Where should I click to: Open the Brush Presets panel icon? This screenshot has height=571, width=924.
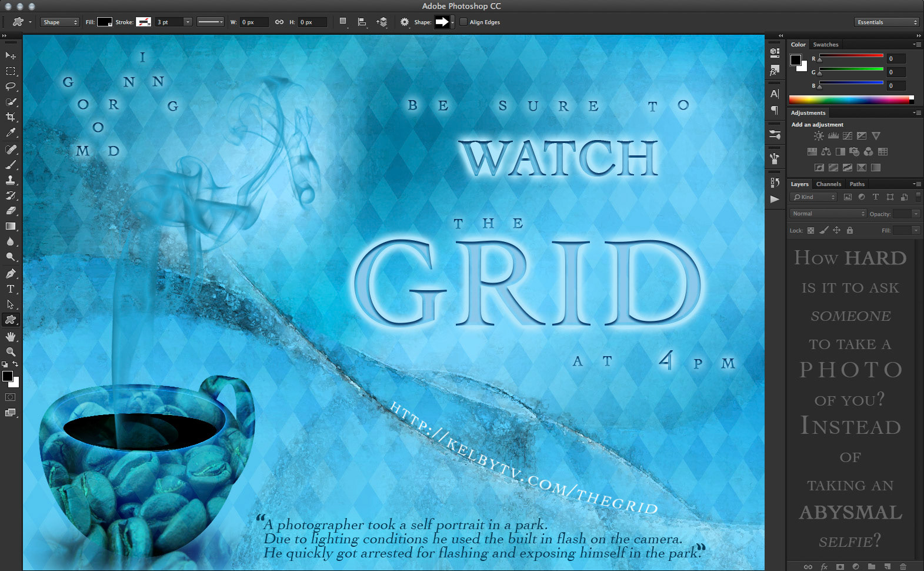coord(775,135)
